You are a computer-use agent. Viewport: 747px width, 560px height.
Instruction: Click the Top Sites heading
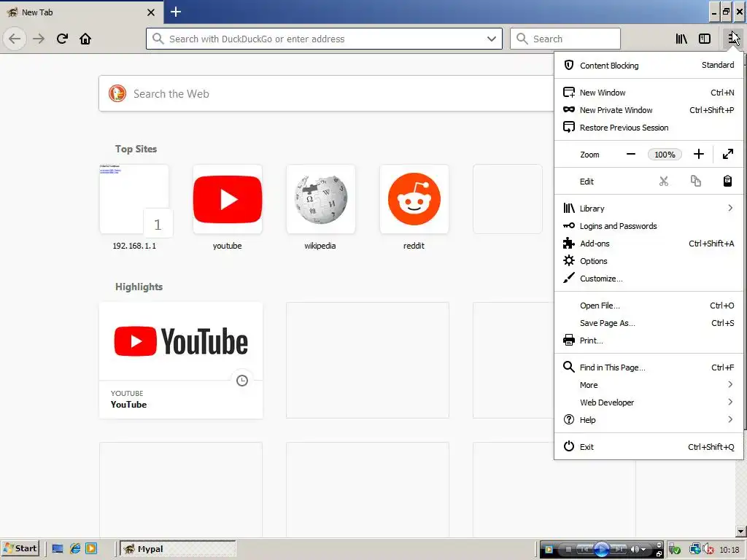[136, 149]
